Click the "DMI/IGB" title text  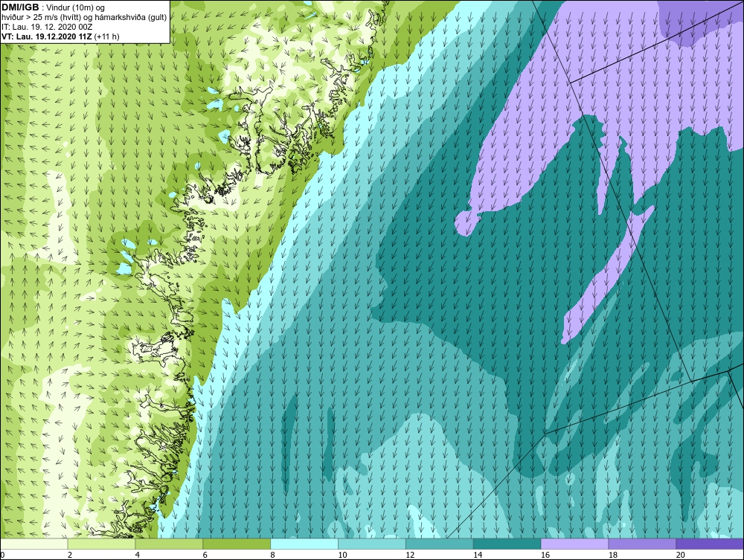click(20, 7)
